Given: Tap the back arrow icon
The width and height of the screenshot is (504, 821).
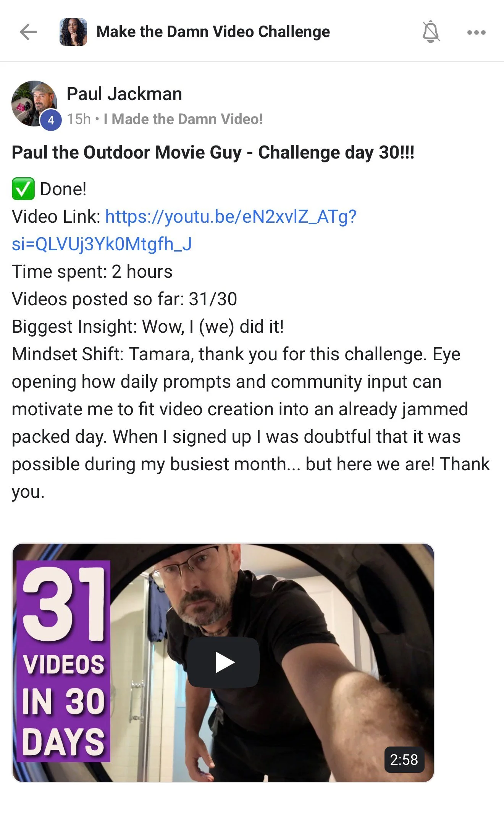Looking at the screenshot, I should (x=28, y=32).
